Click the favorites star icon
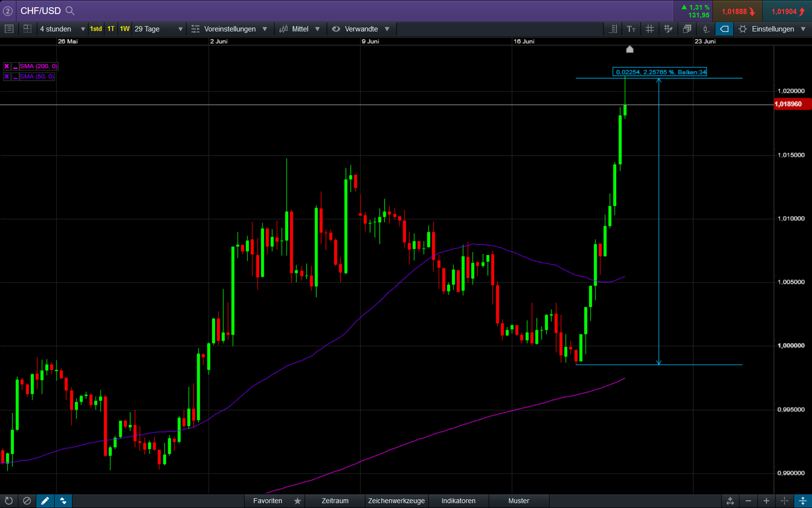812x508 pixels. coord(298,501)
